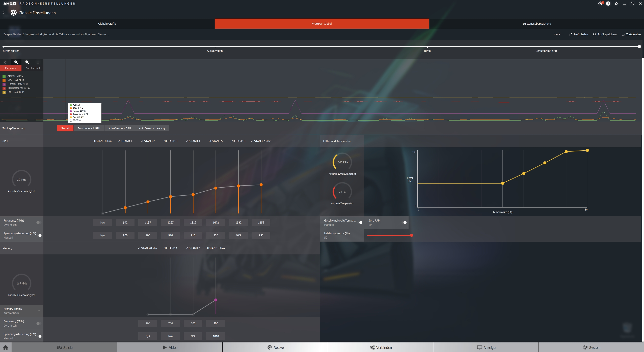
Task: Zoom out on the monitoring chart
Action: pos(27,62)
